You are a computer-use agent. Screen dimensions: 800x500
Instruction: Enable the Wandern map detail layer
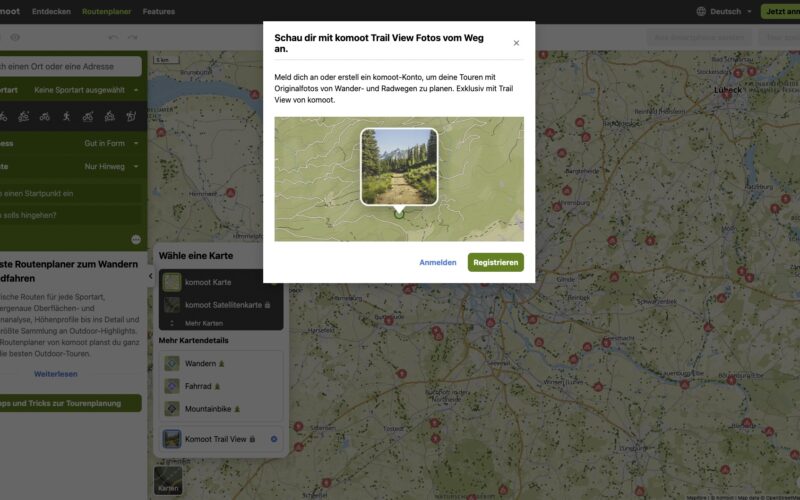pyautogui.click(x=220, y=363)
